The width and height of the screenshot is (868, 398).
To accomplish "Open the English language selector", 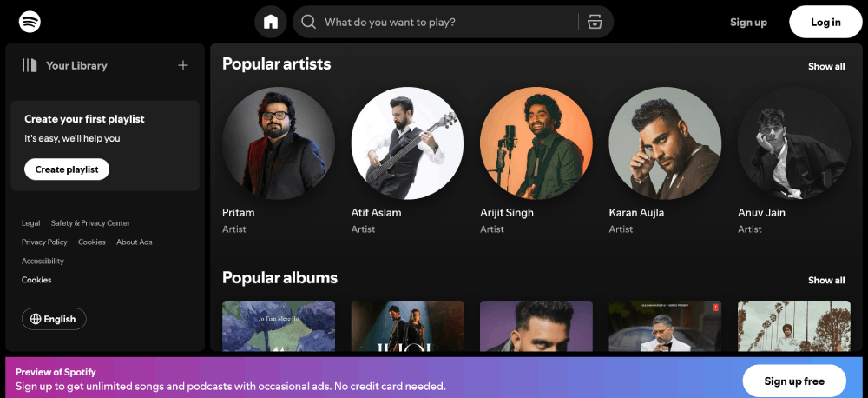I will click(54, 319).
